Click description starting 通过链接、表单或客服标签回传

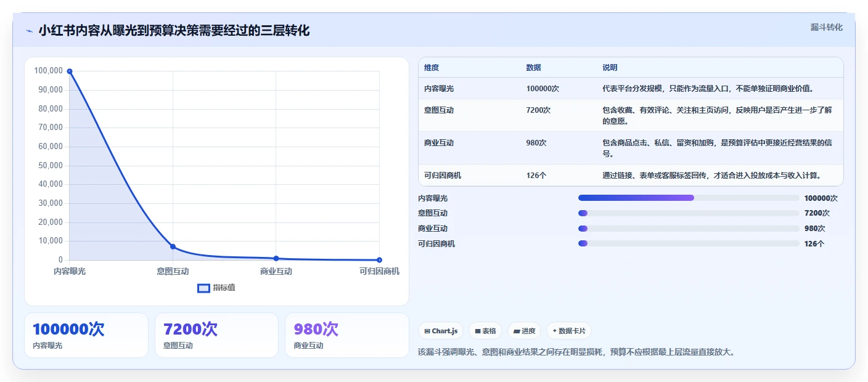(711, 176)
